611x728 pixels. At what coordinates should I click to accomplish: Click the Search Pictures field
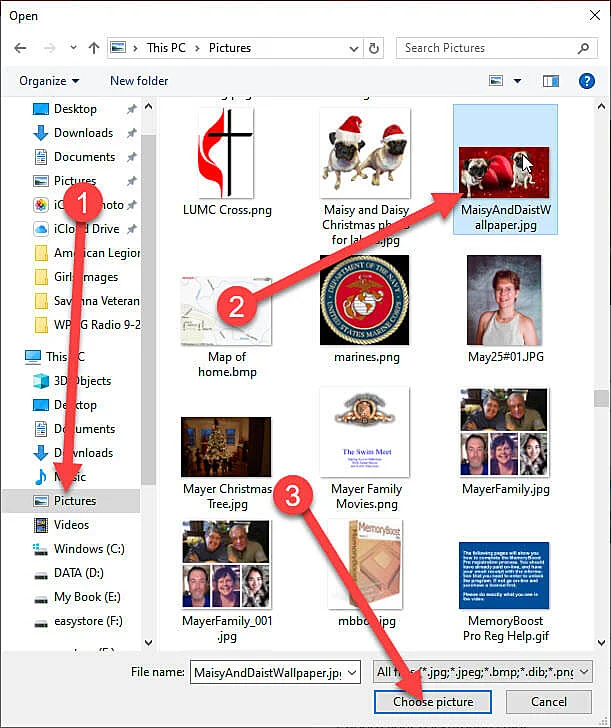497,48
